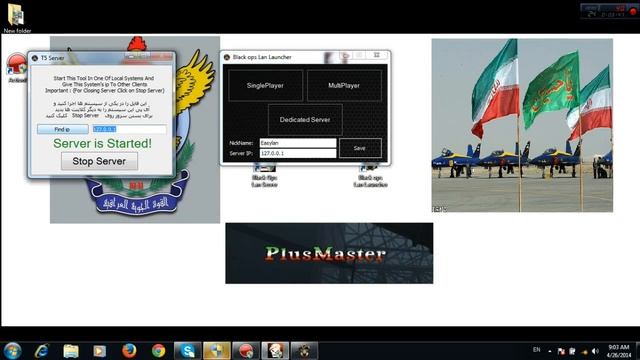640x360 pixels.
Task: Switch to the Black ops launcher taskbar button
Action: pos(304,351)
